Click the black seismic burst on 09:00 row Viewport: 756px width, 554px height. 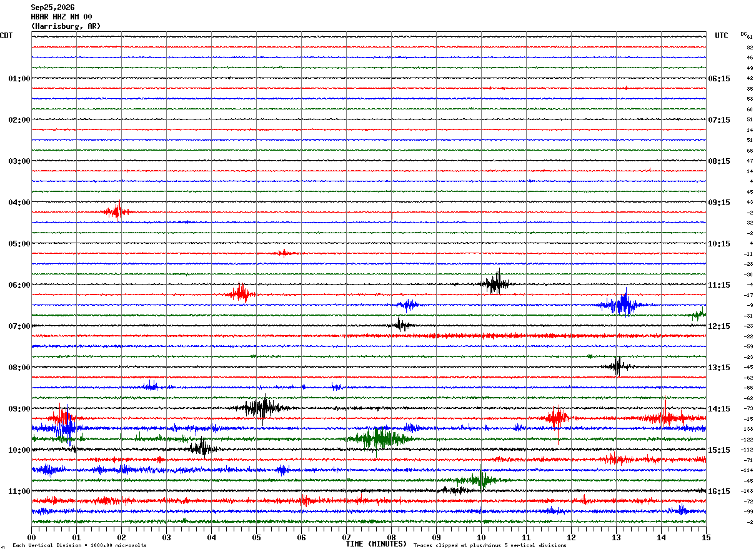262,408
